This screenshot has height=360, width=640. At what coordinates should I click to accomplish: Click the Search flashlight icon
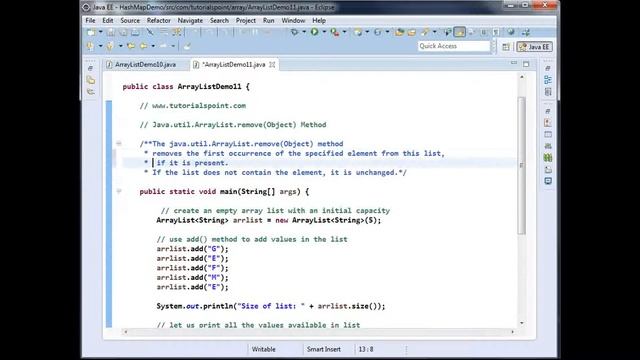[x=425, y=32]
